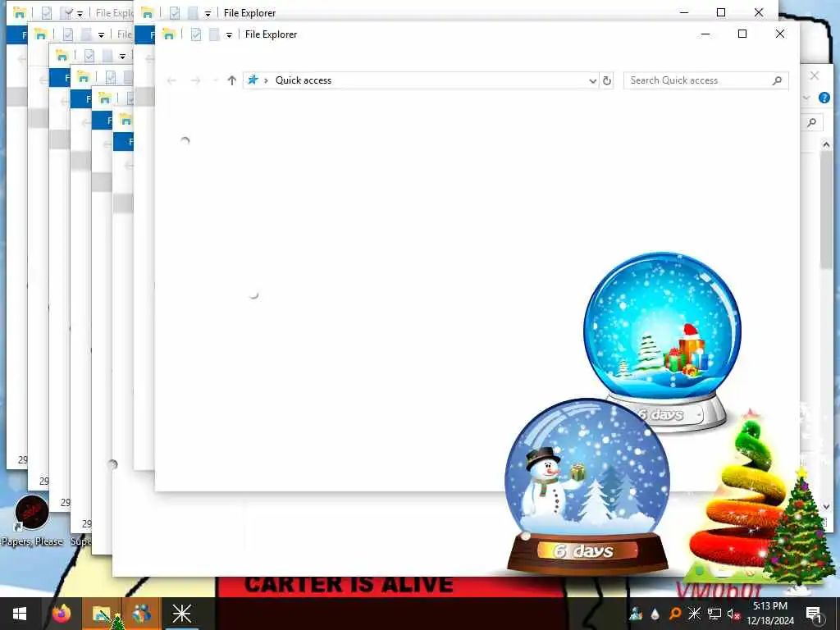Click the search magnifier in the background window at right
The width and height of the screenshot is (840, 630).
pos(811,123)
